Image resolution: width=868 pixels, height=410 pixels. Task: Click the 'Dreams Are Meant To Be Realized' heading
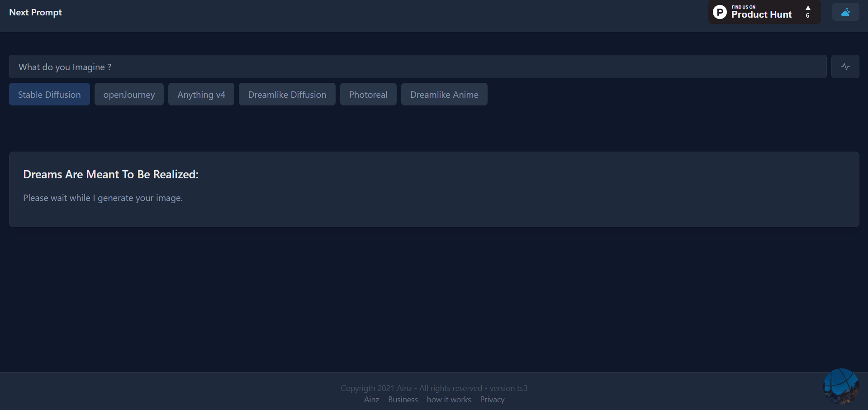(111, 175)
